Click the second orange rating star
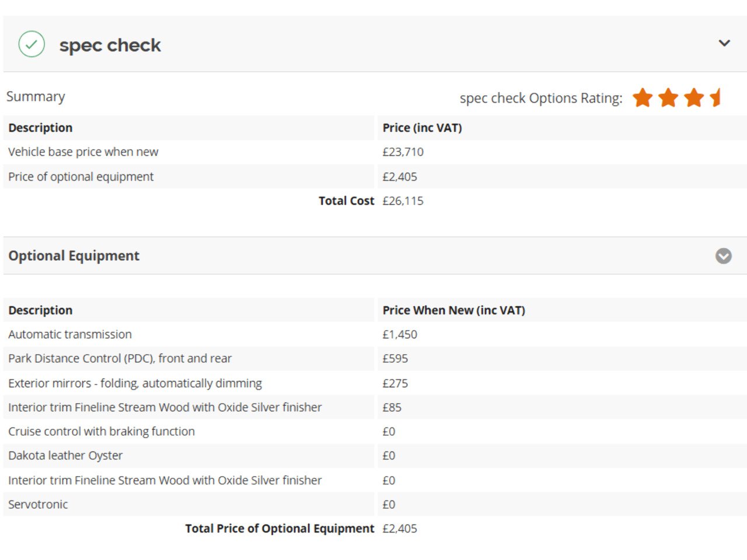 click(668, 97)
